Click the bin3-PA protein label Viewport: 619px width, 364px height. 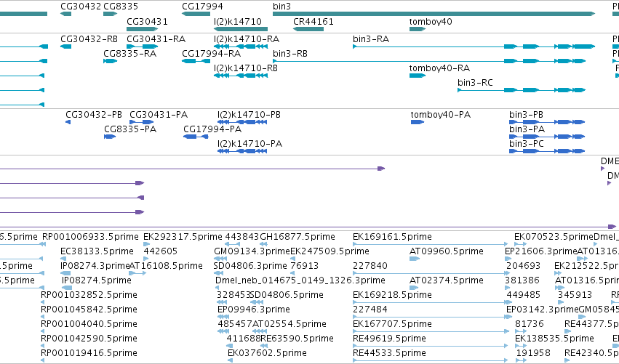(x=527, y=129)
